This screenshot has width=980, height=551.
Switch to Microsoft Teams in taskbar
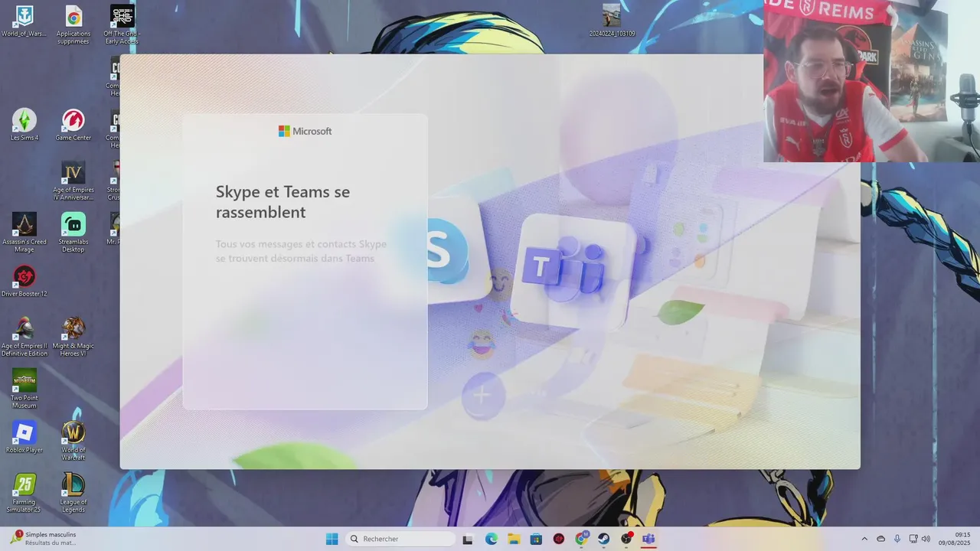(x=648, y=539)
